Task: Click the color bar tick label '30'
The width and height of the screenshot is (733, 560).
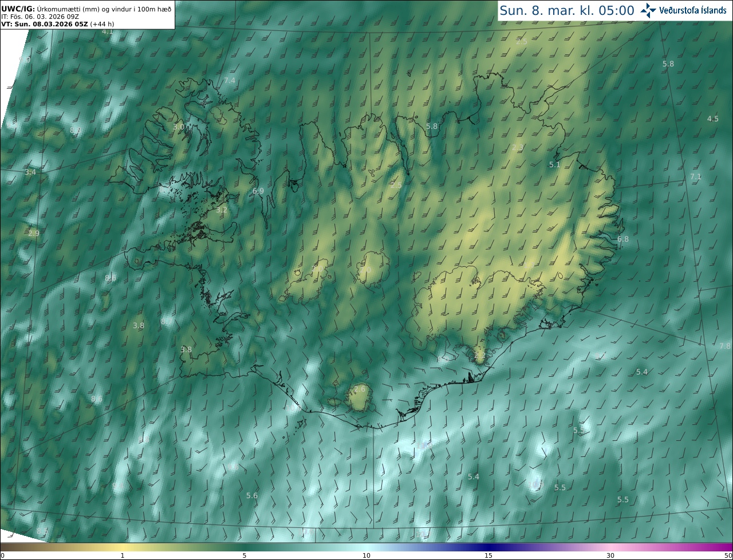Action: 610,555
